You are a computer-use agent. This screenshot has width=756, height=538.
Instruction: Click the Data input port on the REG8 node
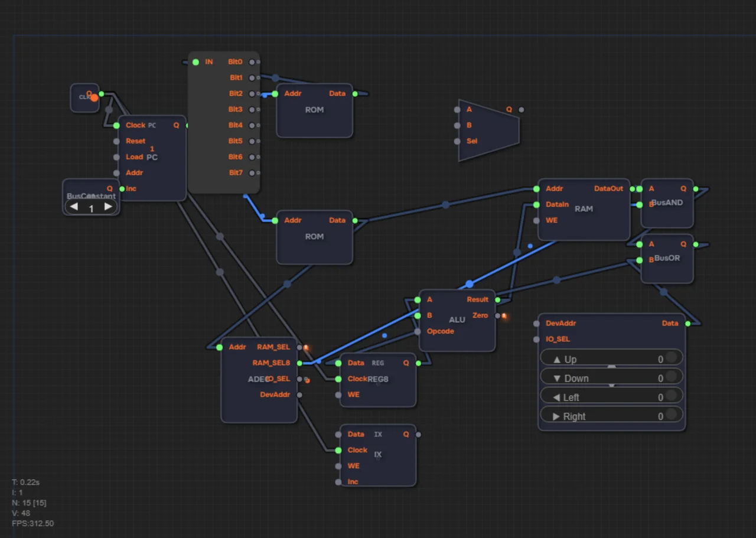pos(338,363)
